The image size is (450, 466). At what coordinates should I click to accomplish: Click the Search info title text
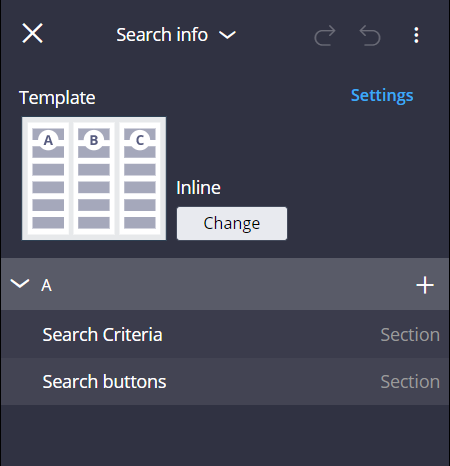pos(162,35)
